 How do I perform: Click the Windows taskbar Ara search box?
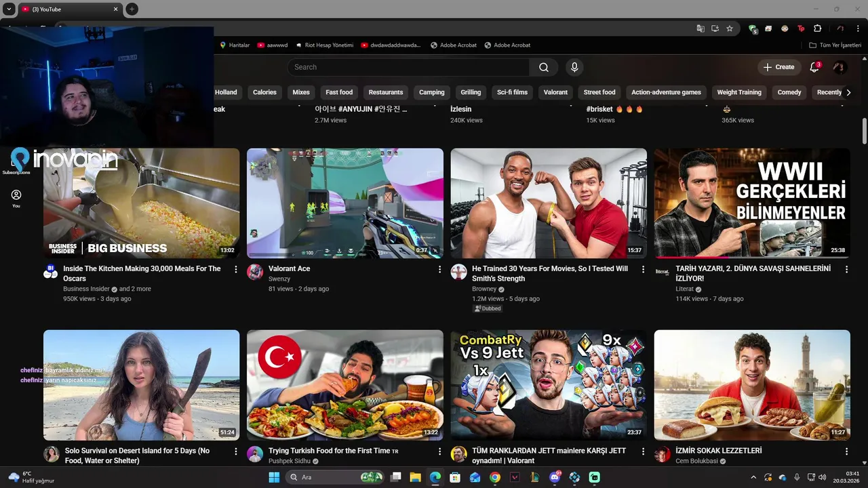click(x=335, y=477)
